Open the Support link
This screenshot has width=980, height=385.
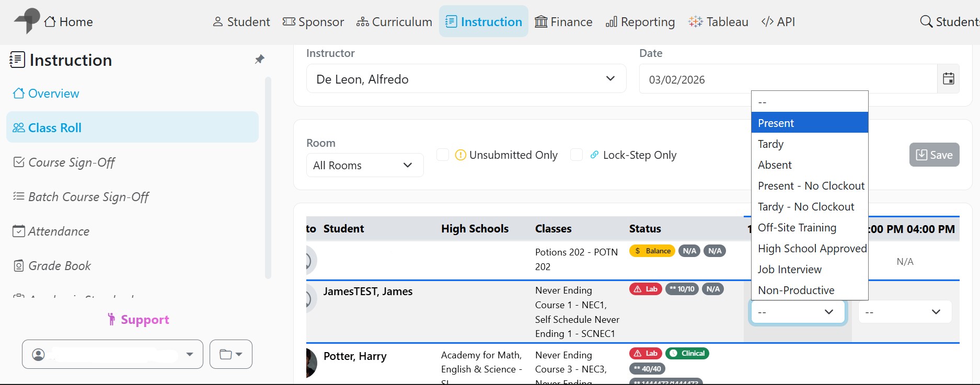pos(139,319)
